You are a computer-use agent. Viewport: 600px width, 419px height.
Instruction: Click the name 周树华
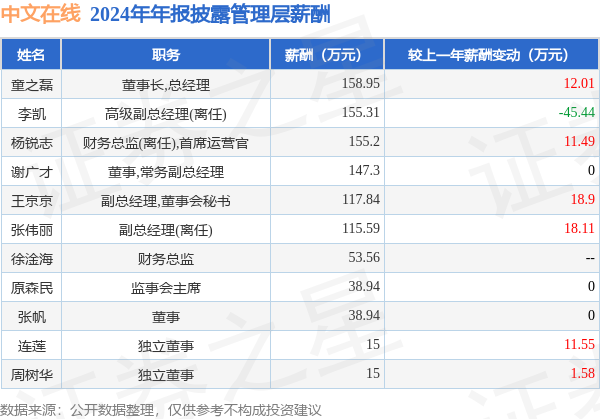(x=32, y=375)
